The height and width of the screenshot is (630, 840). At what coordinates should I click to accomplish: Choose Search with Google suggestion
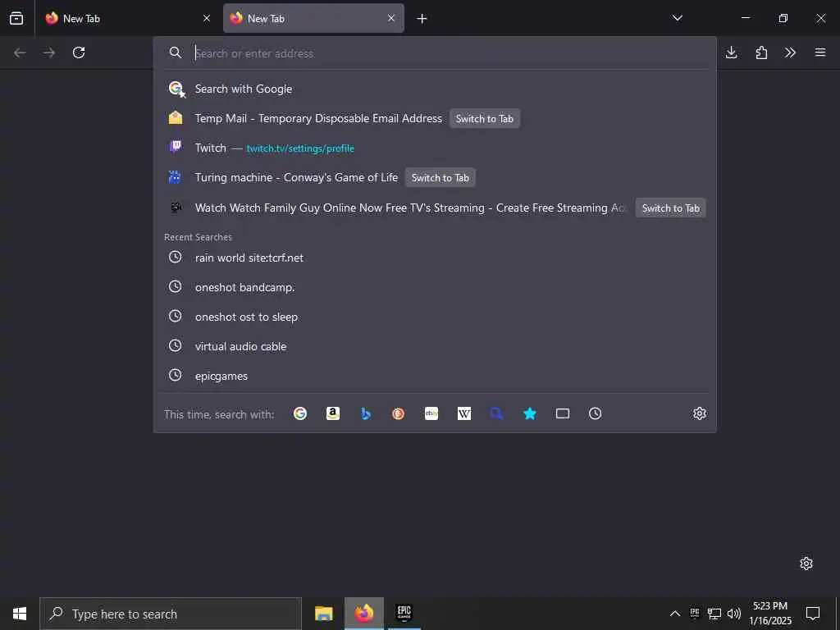[435, 89]
